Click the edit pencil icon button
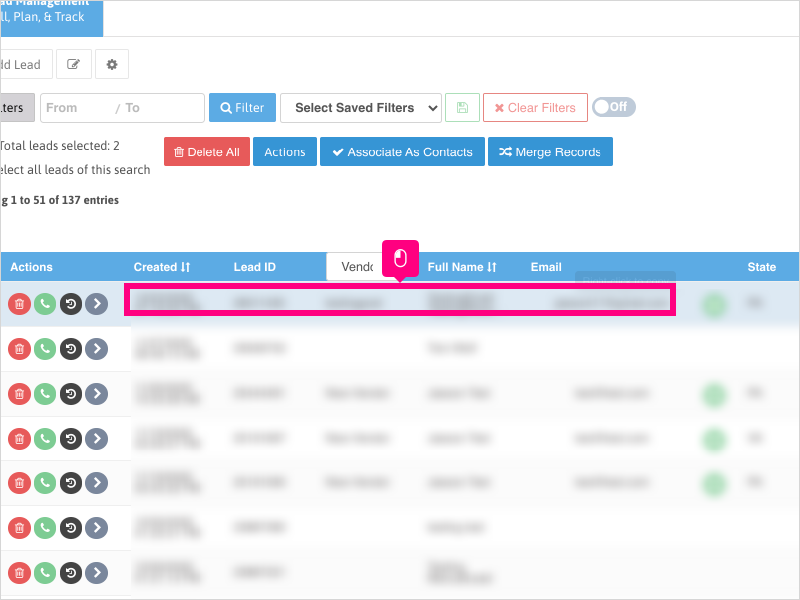Viewport: 800px width, 600px height. point(73,64)
